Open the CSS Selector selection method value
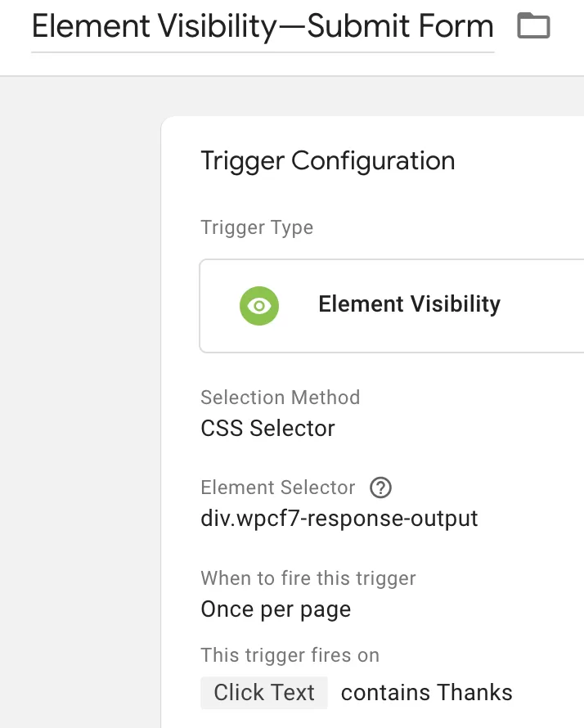 pyautogui.click(x=267, y=428)
